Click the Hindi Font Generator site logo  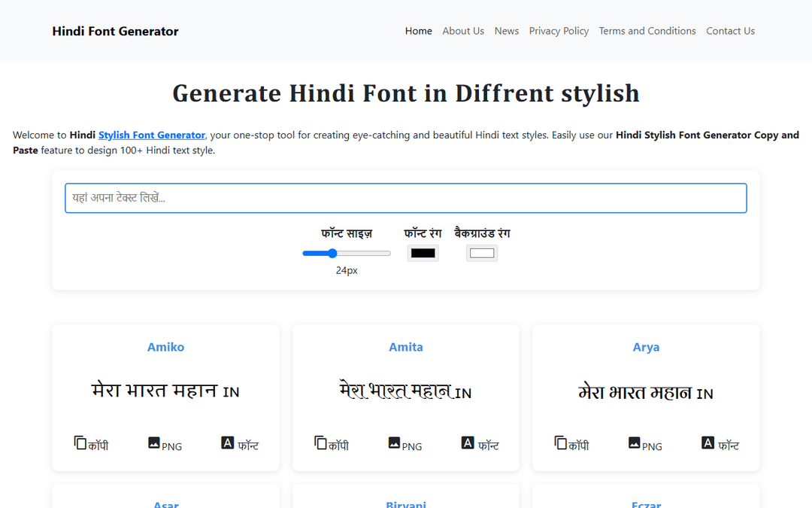115,31
